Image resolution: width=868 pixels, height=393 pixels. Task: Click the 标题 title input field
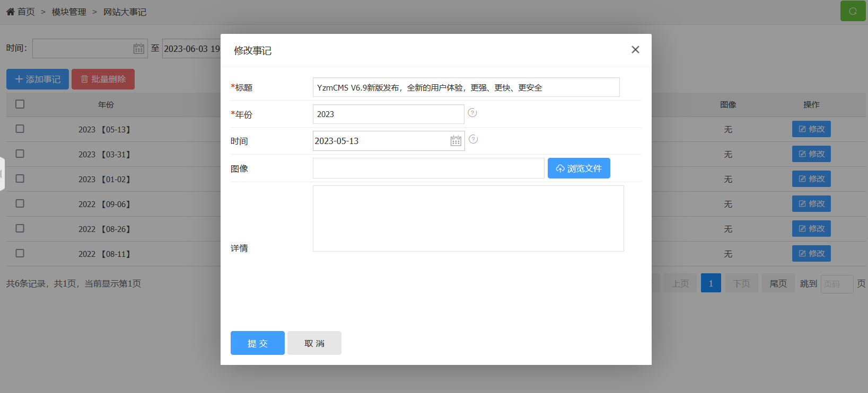(466, 87)
